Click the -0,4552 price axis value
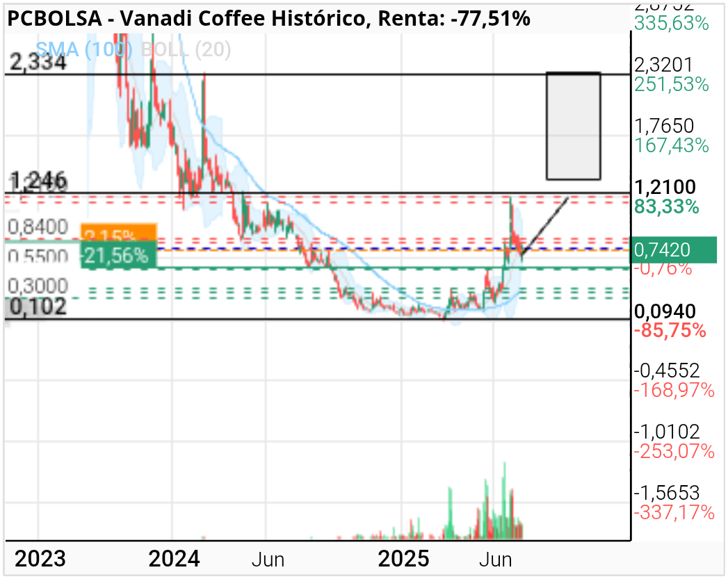The height and width of the screenshot is (579, 728). tap(667, 370)
